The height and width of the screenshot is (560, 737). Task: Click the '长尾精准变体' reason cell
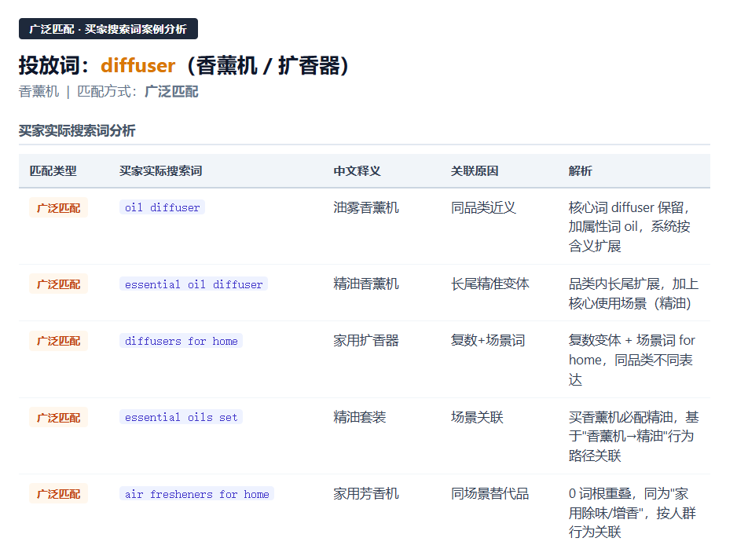point(490,284)
